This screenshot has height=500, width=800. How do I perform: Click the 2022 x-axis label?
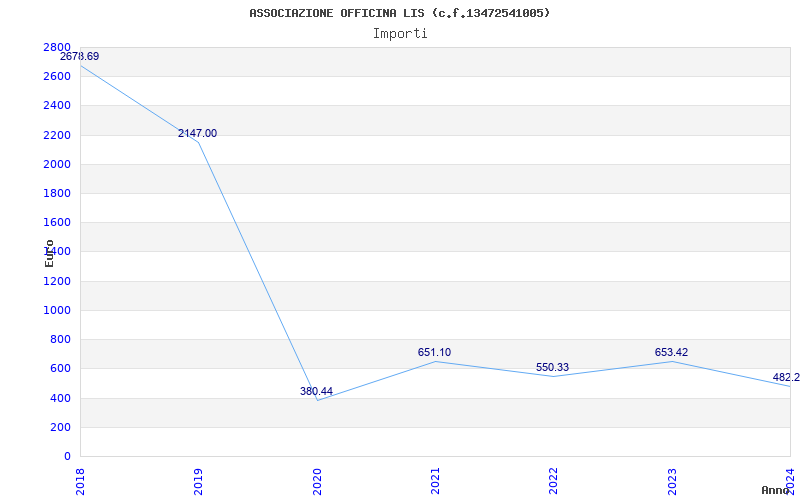click(554, 482)
